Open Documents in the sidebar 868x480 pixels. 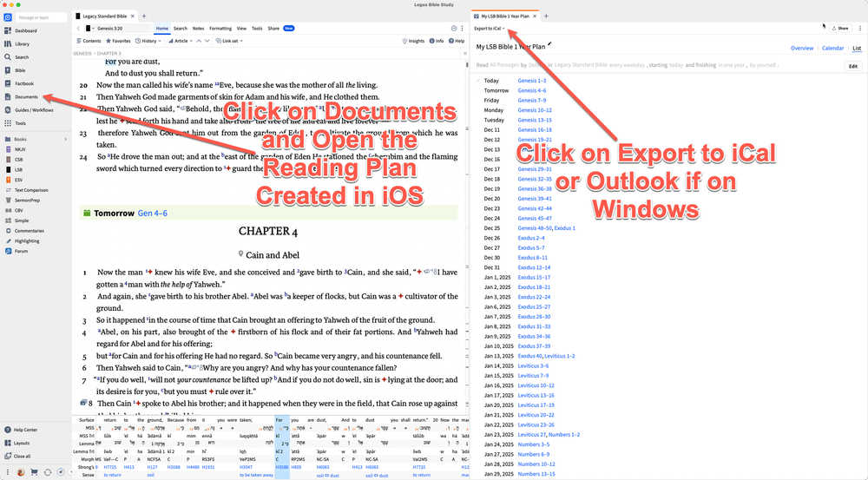coord(21,97)
